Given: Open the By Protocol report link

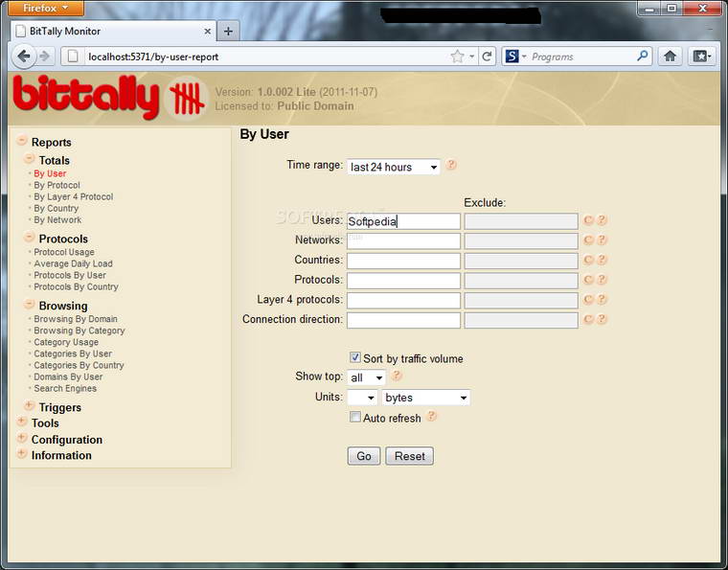Looking at the screenshot, I should [57, 185].
